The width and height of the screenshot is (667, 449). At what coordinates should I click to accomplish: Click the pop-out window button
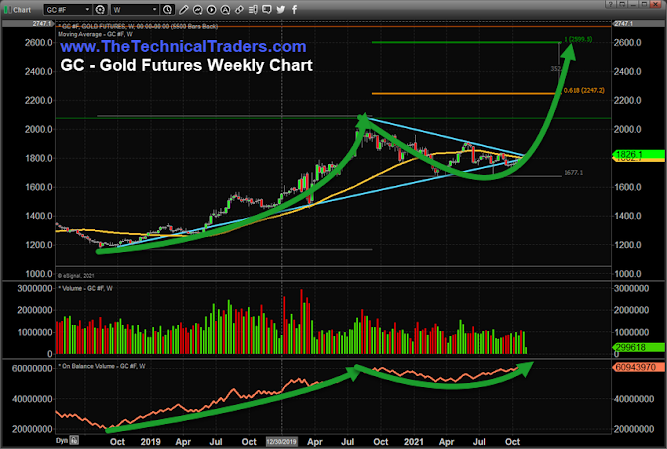click(x=622, y=4)
